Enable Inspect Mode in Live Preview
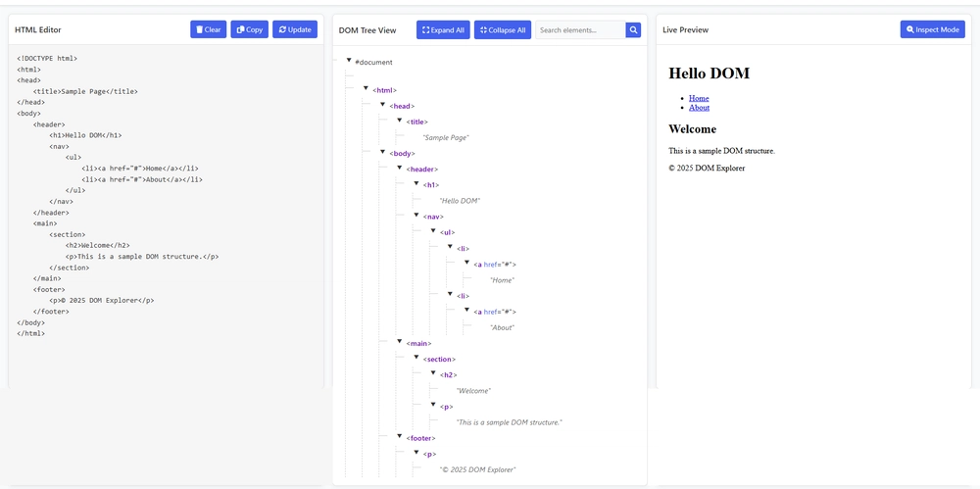Image resolution: width=980 pixels, height=489 pixels. 933,29
